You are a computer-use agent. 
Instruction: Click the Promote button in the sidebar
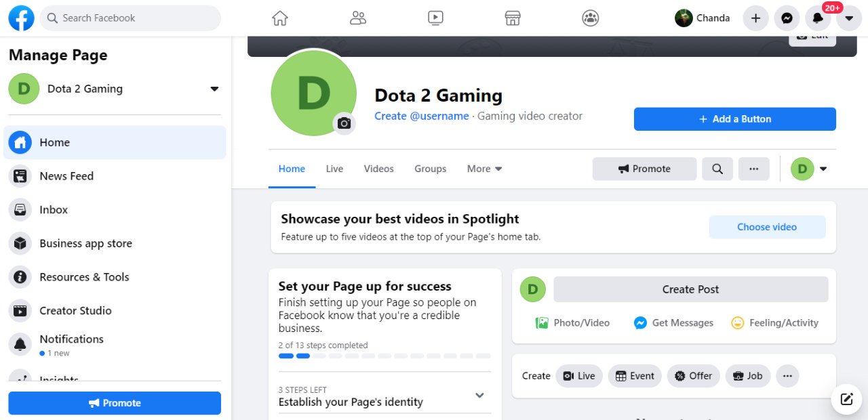pyautogui.click(x=115, y=403)
